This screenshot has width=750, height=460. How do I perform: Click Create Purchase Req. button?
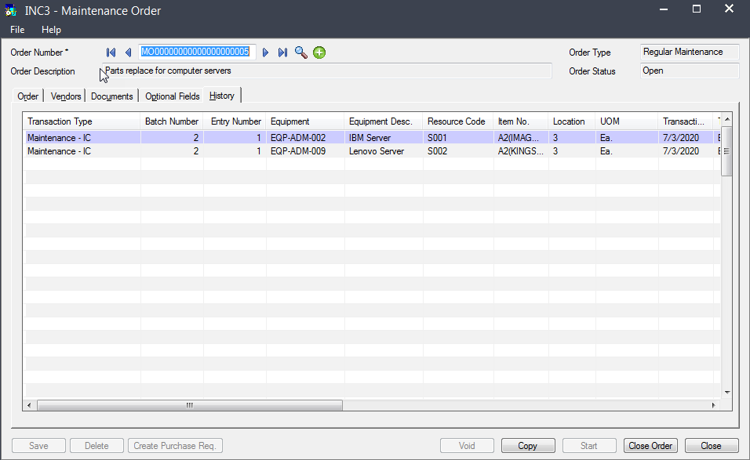pos(175,446)
